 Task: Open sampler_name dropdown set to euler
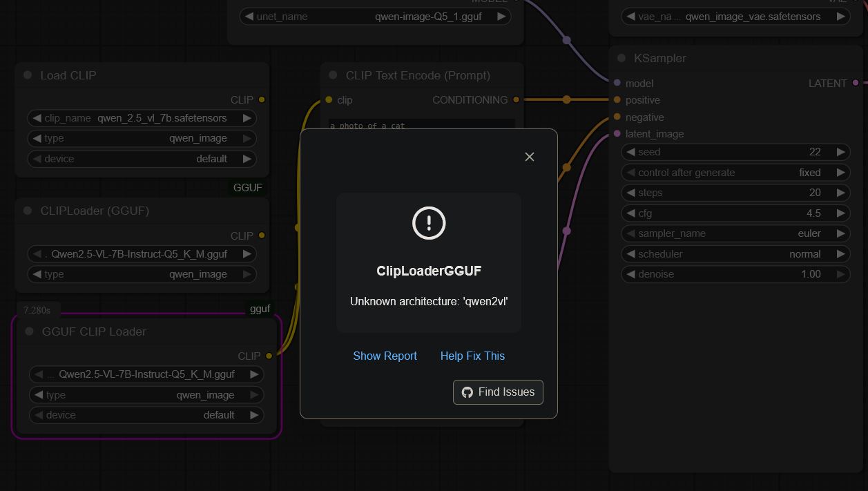[735, 233]
